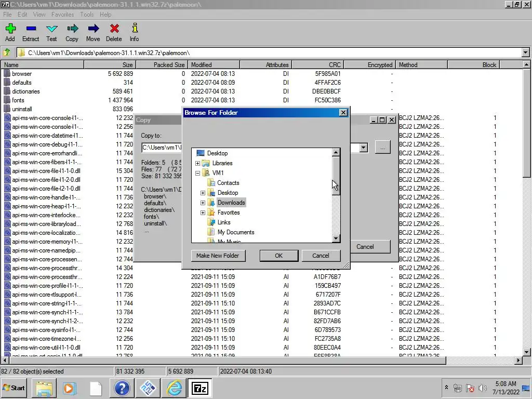
Task: Click the Copy toolbar icon
Action: (x=72, y=29)
